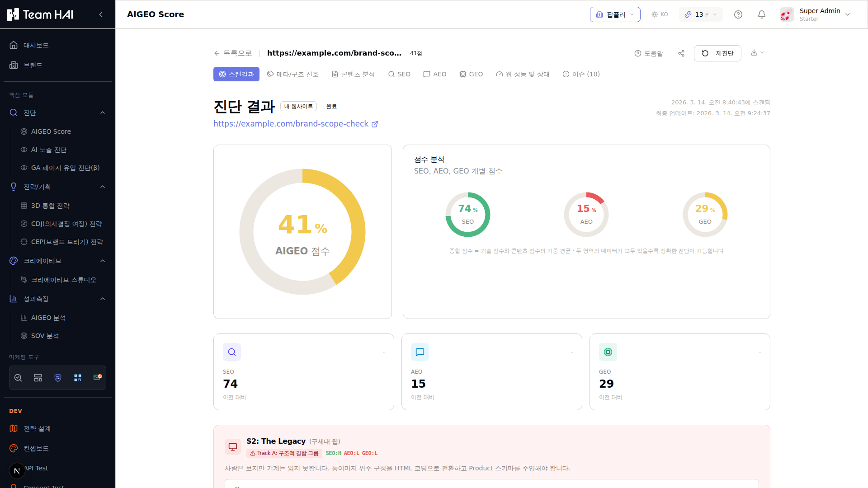
Task: Click the Super Admin avatar
Action: tap(787, 14)
